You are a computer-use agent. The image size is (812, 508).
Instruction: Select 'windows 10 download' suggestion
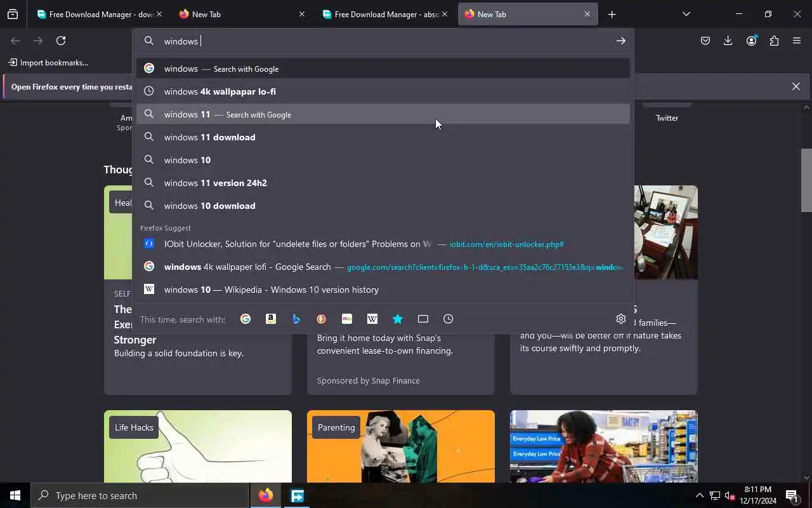coord(383,206)
